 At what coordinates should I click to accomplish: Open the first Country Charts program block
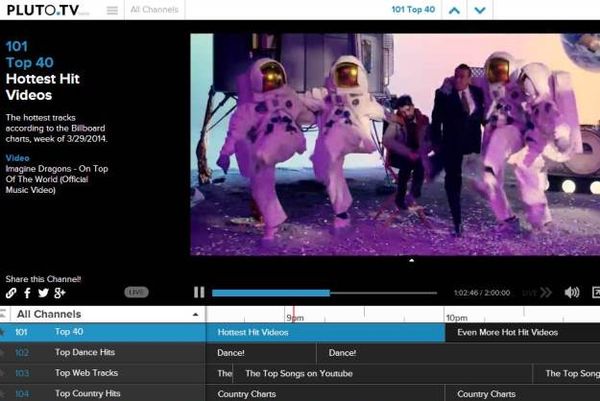pos(325,393)
